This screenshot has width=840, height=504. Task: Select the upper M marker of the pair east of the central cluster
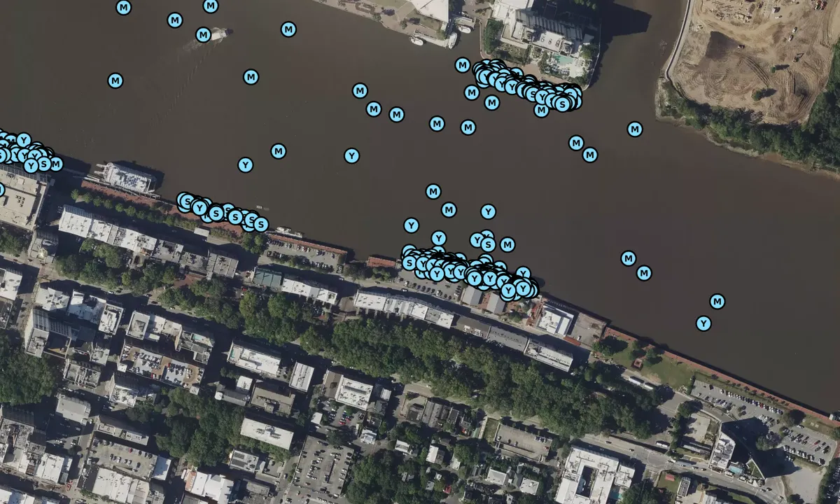point(629,258)
